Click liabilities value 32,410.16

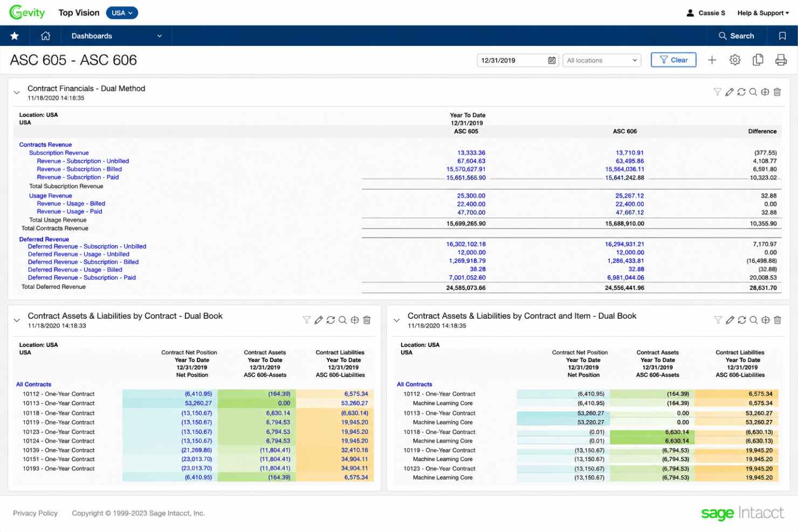[354, 450]
